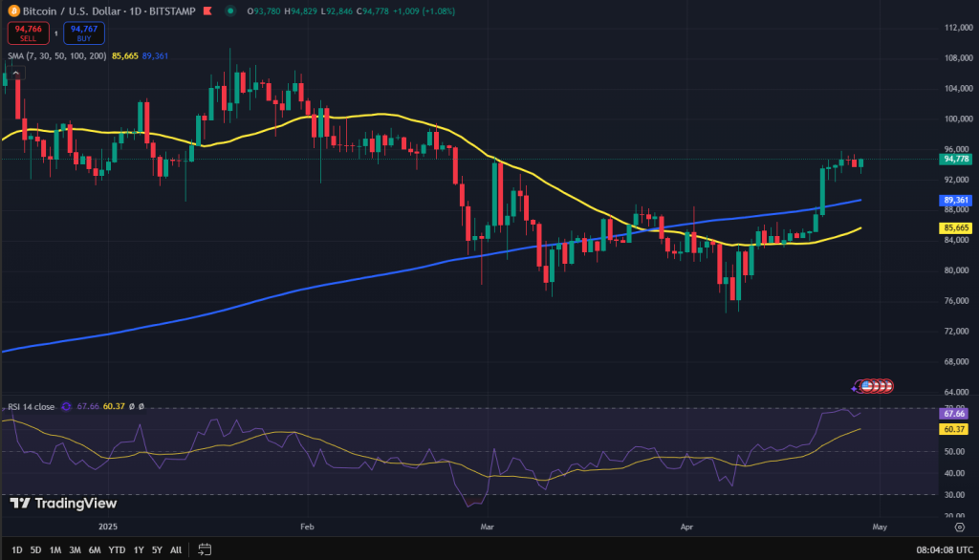Click the May label on time axis
979x560 pixels.
tap(880, 527)
